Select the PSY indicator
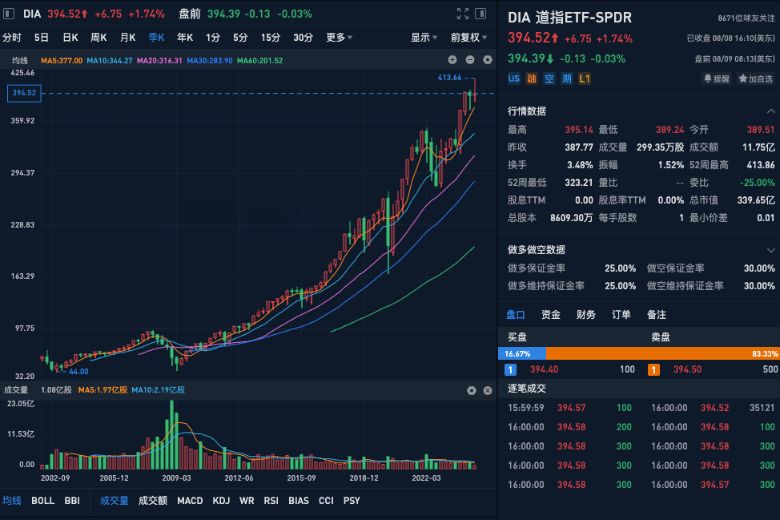Viewport: 780px width, 520px height. pyautogui.click(x=351, y=501)
